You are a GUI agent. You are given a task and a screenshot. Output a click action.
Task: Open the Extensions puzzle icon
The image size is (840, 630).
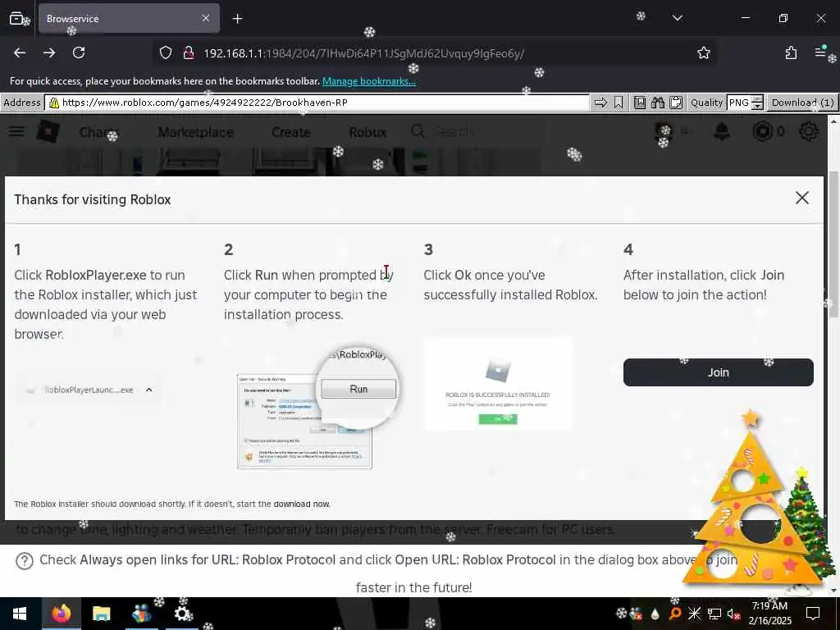(x=791, y=52)
